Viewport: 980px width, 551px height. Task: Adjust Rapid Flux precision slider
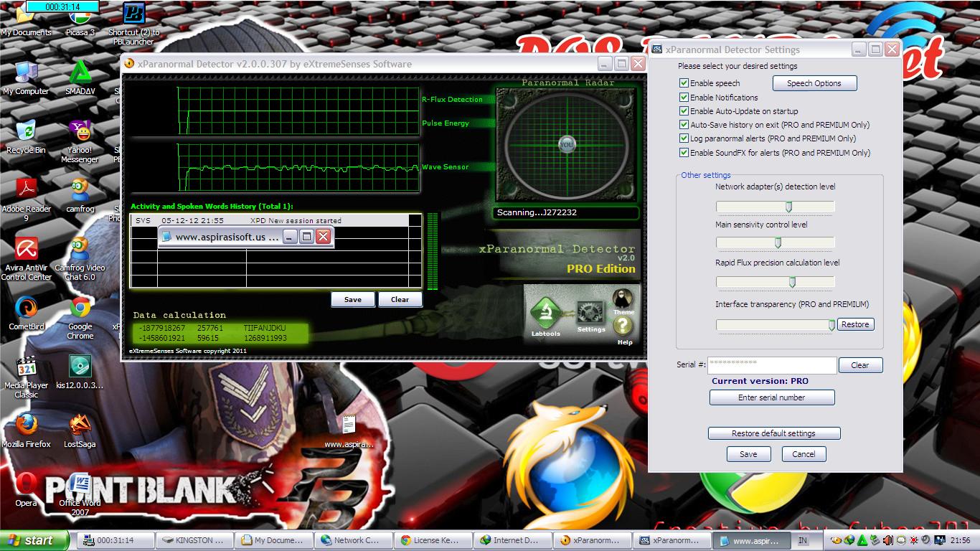pyautogui.click(x=792, y=282)
